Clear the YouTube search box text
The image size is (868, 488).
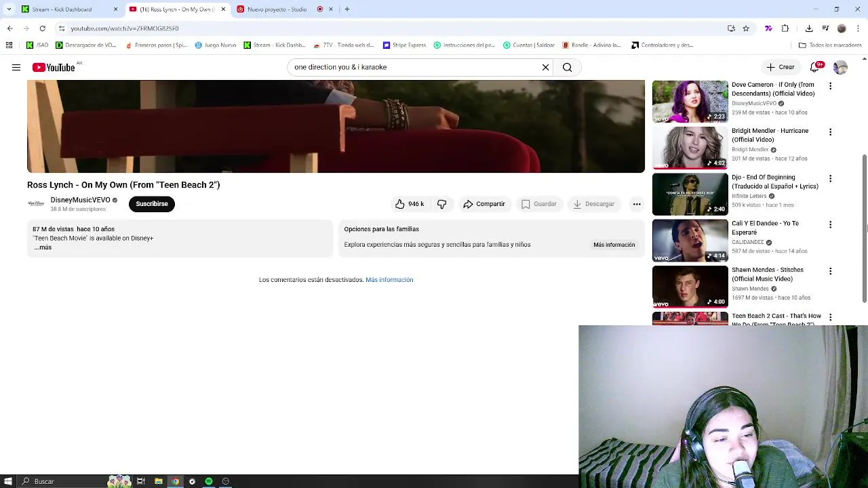tap(545, 67)
